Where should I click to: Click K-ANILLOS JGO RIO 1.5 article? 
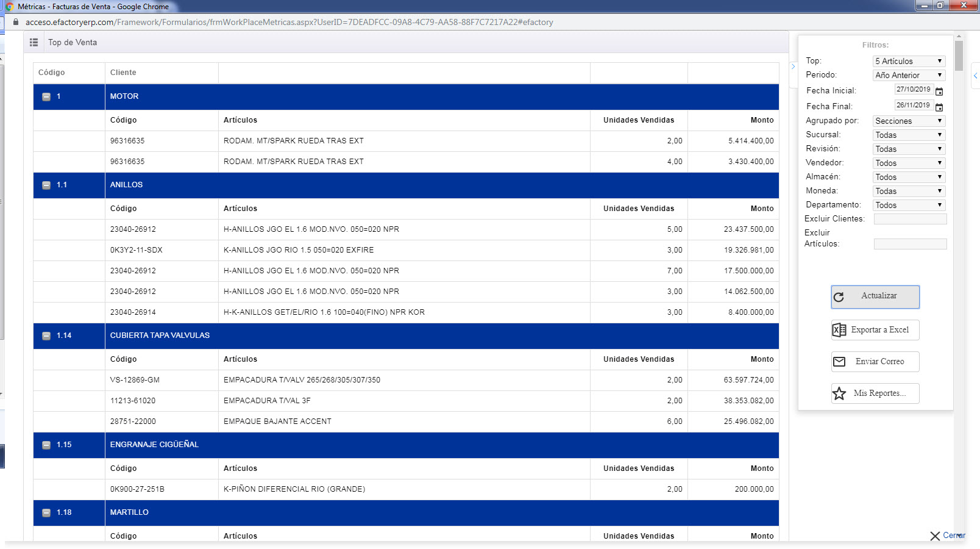tap(299, 250)
